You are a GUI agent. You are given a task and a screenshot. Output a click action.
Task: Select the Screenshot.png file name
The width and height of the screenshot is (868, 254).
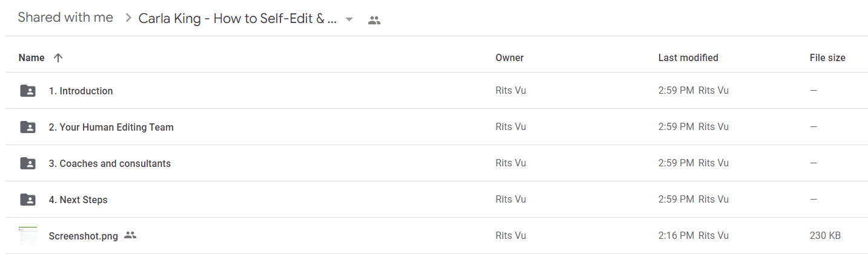84,236
